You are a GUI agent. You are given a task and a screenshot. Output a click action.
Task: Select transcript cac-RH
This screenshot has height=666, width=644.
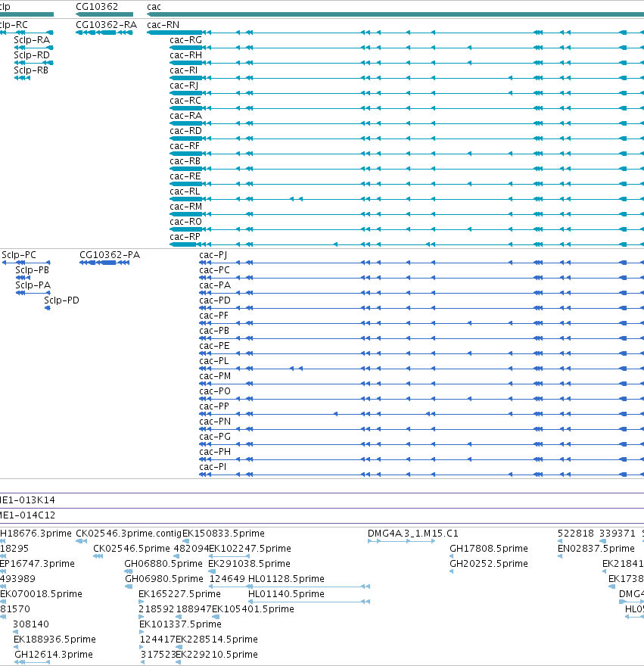click(x=185, y=55)
